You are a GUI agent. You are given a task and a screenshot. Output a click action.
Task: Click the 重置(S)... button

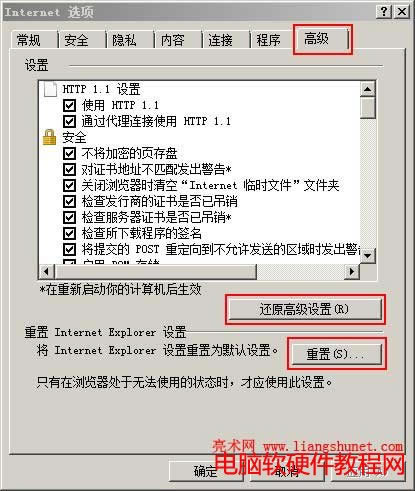tap(336, 354)
